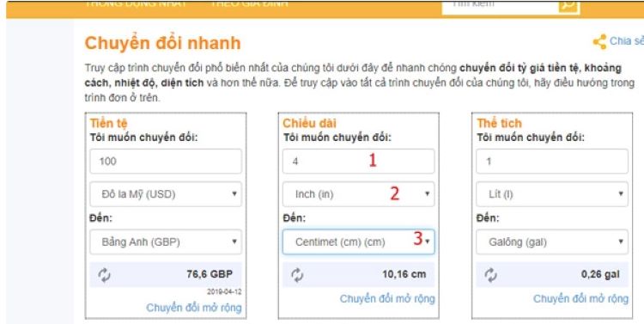Screen dimensions: 644x324
Task: Open Chuyển đổi mở rộng under Thể tích
Action: pyautogui.click(x=580, y=299)
